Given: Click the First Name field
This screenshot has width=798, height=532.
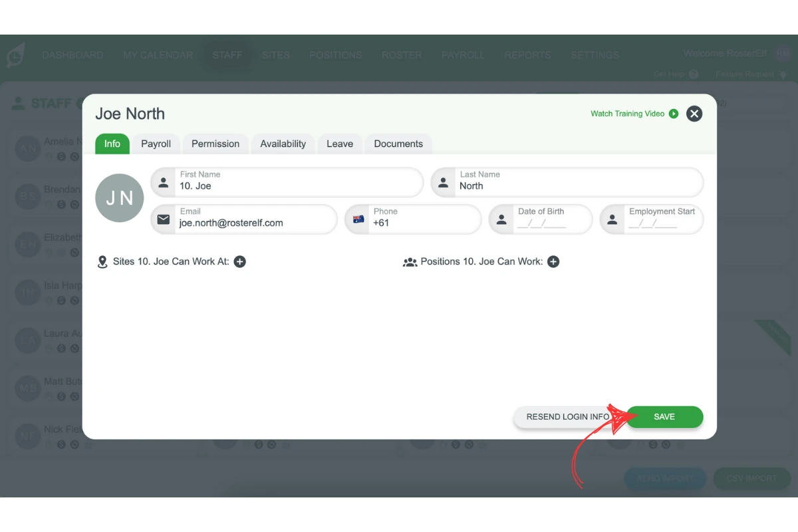Looking at the screenshot, I should [287, 182].
